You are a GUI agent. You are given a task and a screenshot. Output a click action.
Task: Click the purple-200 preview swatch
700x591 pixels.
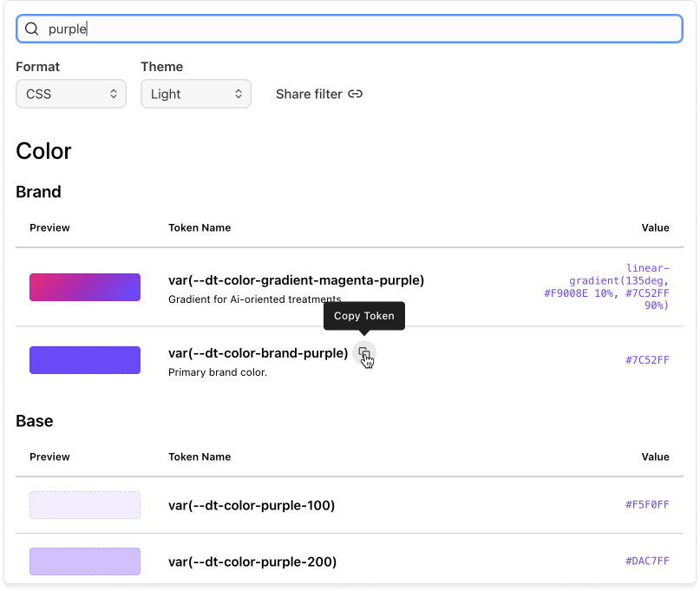[85, 561]
